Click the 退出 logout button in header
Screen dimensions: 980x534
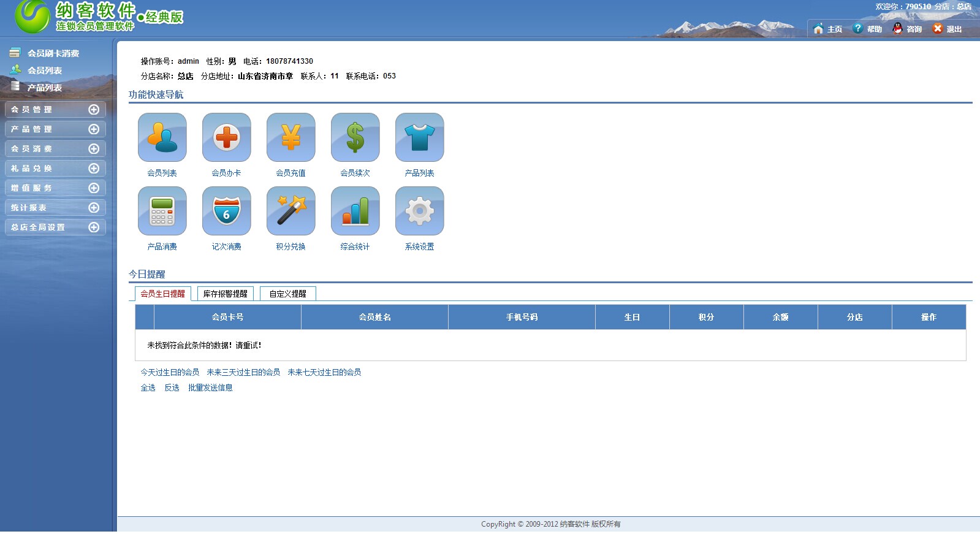coord(947,29)
